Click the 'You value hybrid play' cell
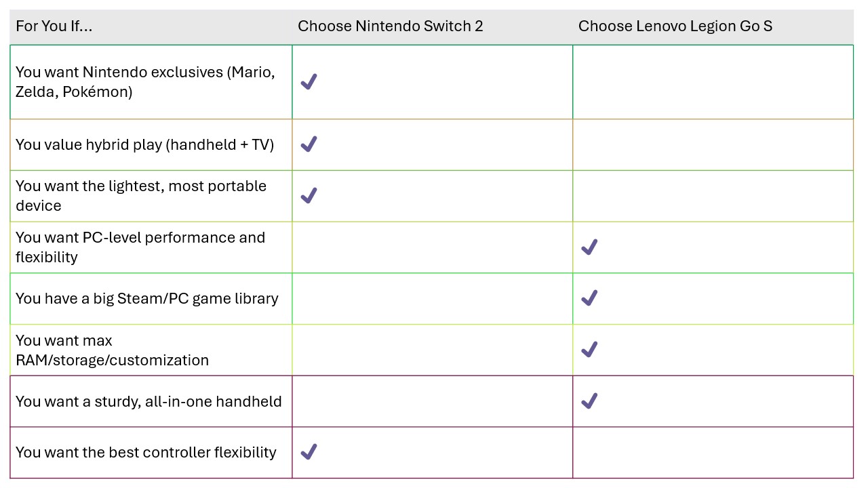The width and height of the screenshot is (868, 488). tap(151, 144)
